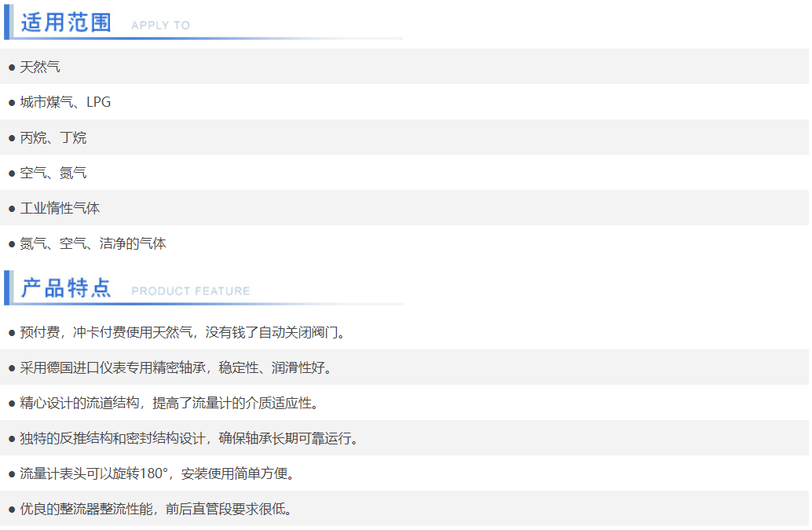
Task: Click the bullet dot before 预付费
Action: click(x=12, y=333)
